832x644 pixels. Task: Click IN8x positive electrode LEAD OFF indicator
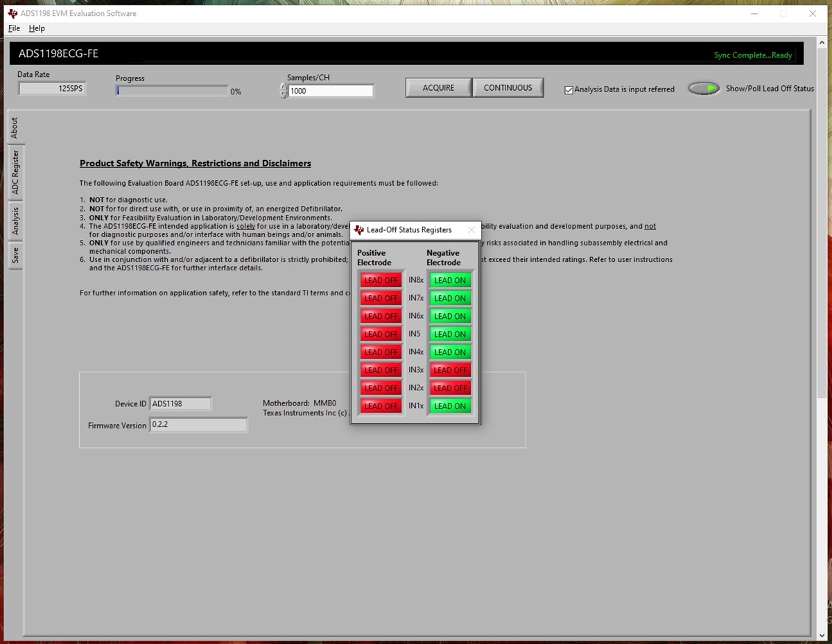tap(381, 280)
